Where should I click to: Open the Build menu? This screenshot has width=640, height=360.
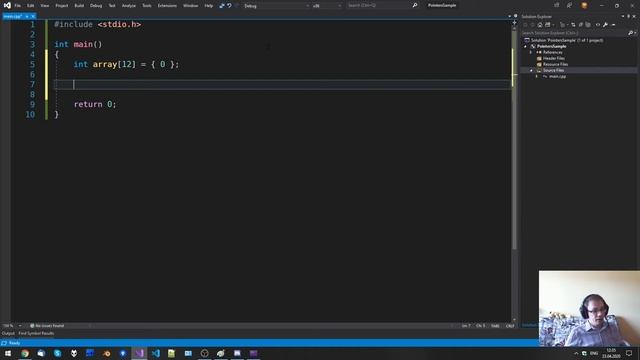tap(79, 6)
